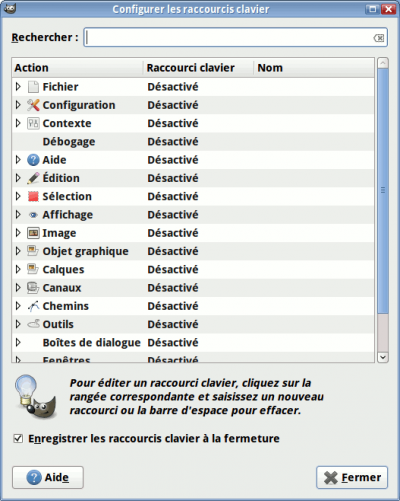Select the Configuration row label

(79, 105)
